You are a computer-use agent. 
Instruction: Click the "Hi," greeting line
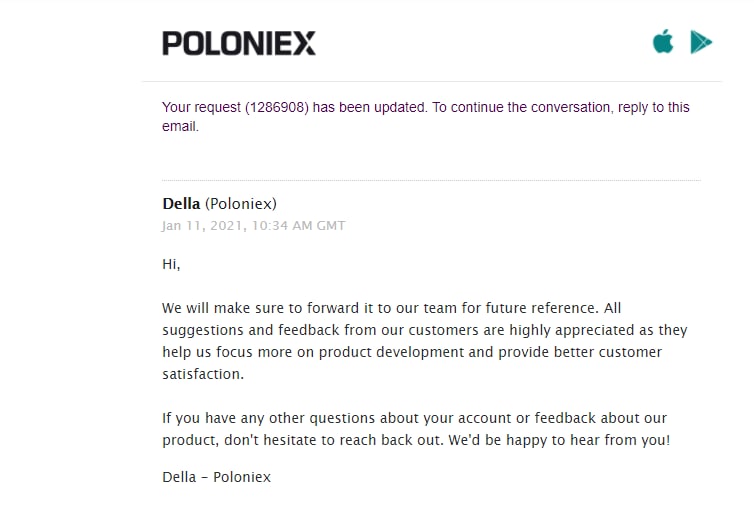tap(171, 264)
